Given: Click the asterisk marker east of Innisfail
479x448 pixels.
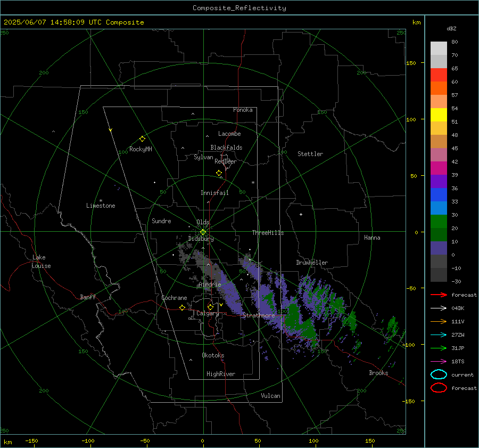Looking at the screenshot, I should click(253, 183).
